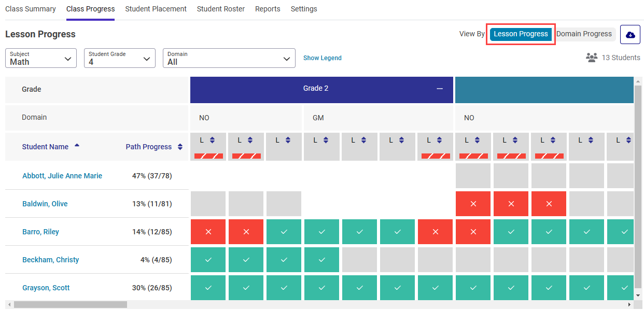
Task: Open the Student Grade dropdown
Action: pos(120,58)
